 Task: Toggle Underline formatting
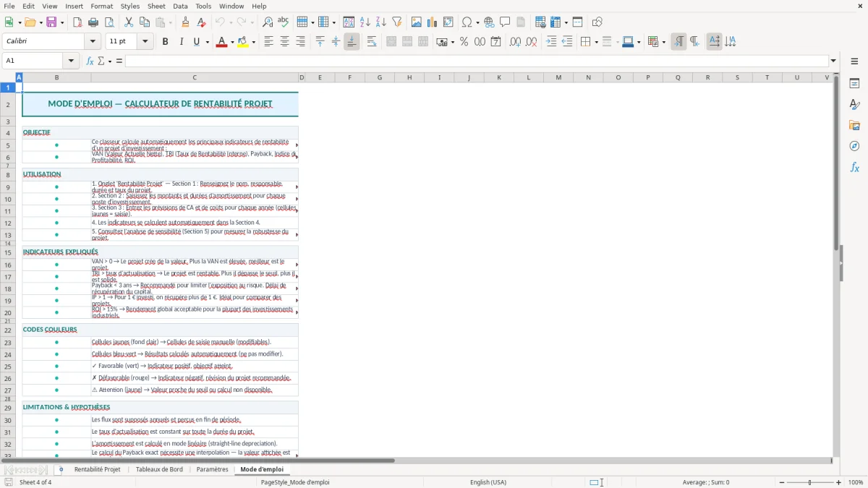(x=196, y=42)
